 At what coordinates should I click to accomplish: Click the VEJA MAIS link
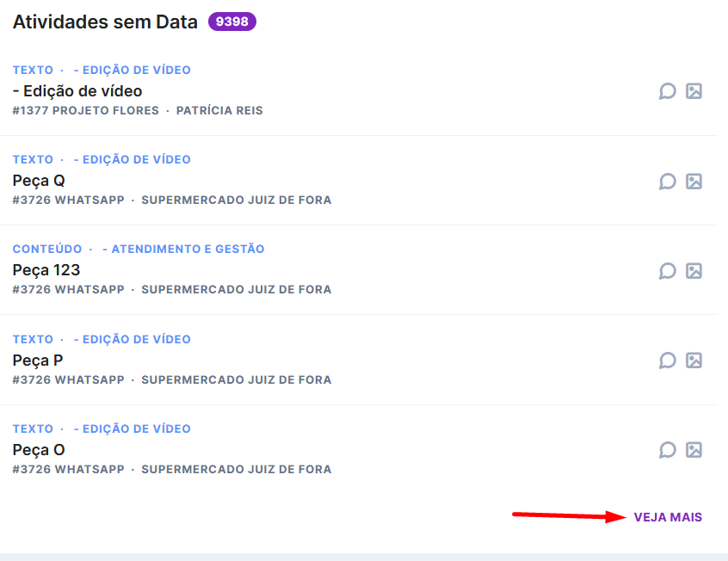click(668, 517)
